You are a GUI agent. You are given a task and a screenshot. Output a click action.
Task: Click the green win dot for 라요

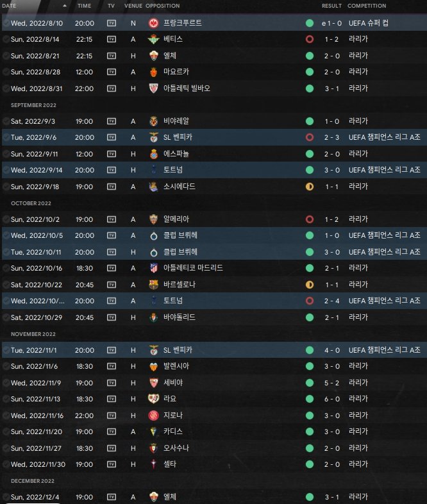[310, 399]
